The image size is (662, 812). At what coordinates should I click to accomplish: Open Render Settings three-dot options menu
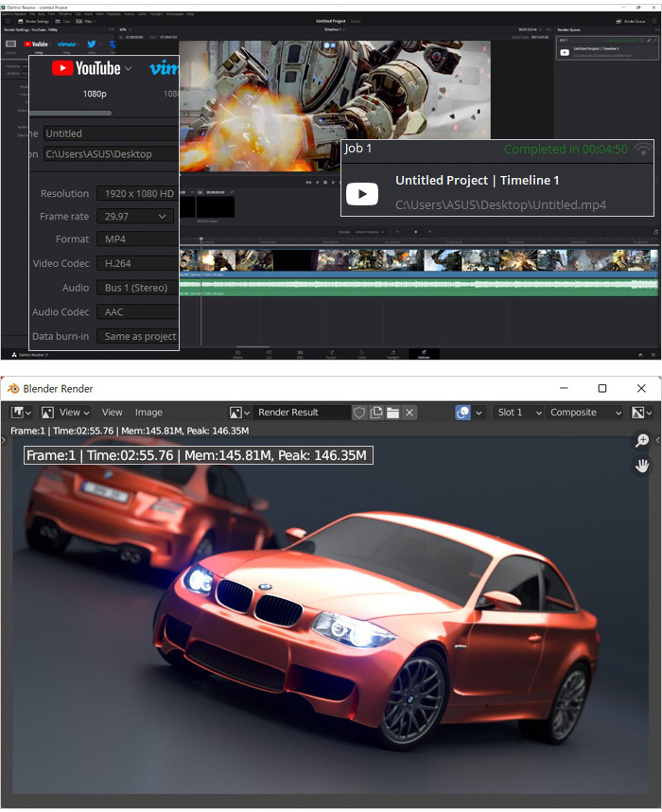click(112, 29)
